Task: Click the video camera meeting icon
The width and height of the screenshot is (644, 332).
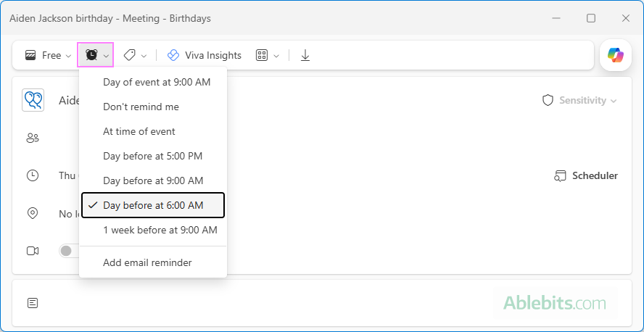Action: pos(33,251)
